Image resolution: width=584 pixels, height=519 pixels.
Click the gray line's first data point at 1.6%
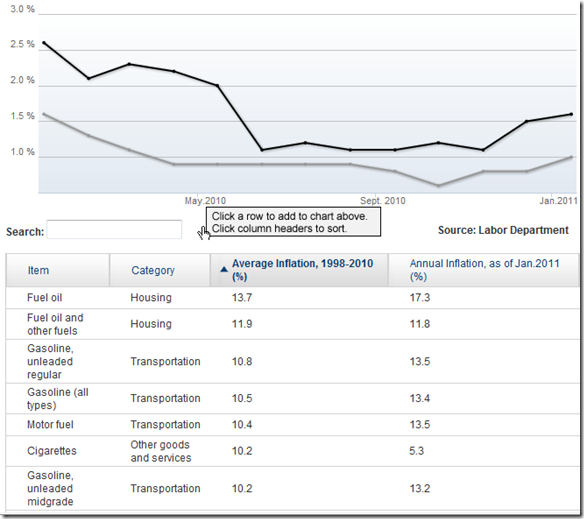click(x=44, y=114)
